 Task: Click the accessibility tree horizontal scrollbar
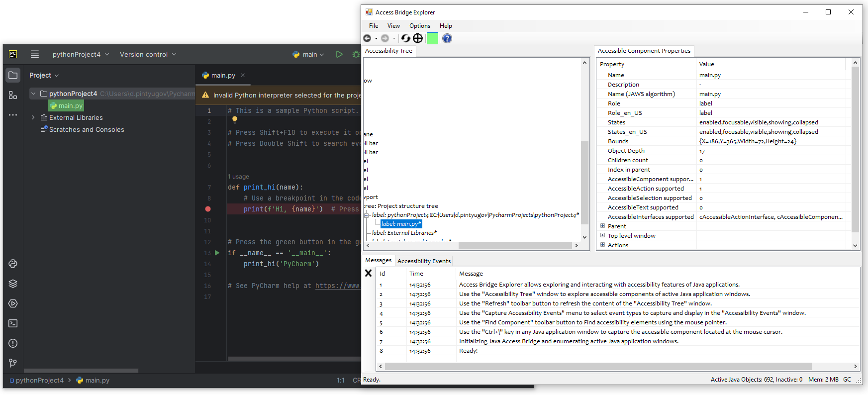coord(515,245)
